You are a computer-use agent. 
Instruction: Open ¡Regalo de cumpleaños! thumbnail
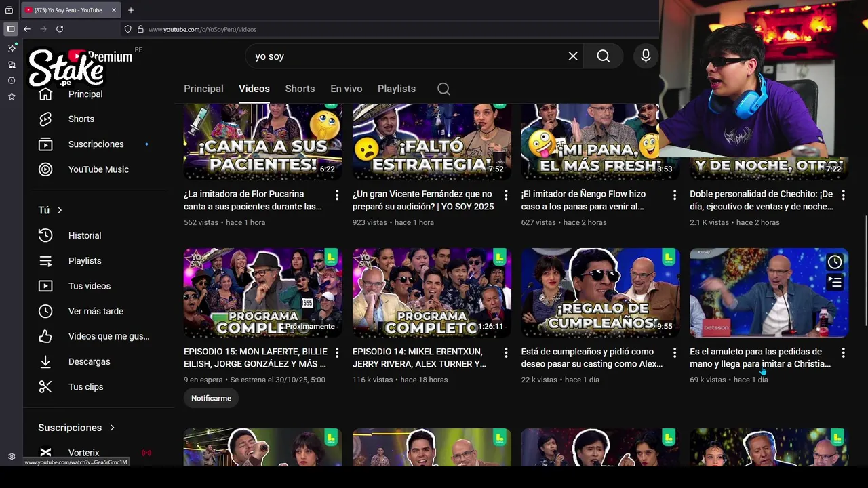click(x=600, y=293)
